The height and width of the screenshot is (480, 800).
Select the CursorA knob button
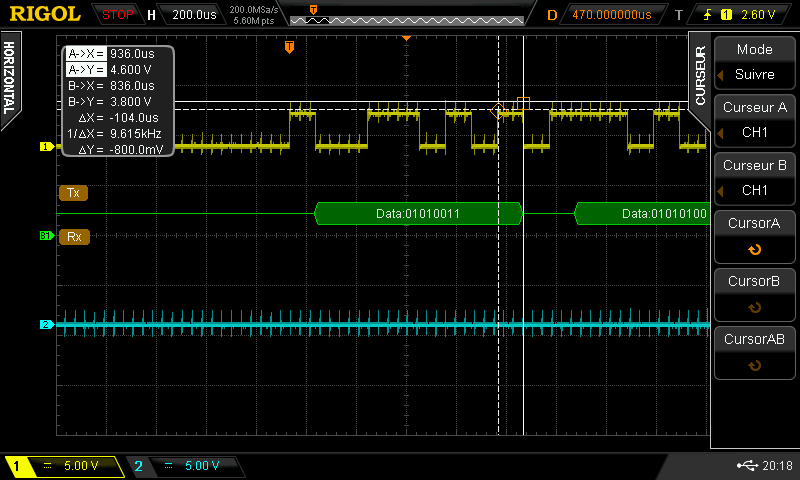[754, 236]
